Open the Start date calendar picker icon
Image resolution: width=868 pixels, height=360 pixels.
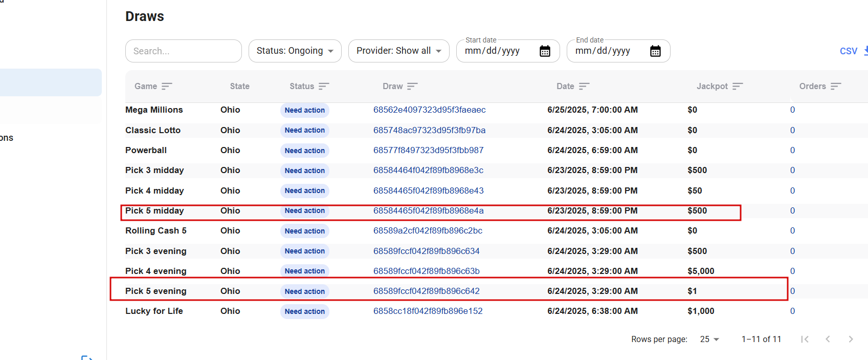(x=545, y=51)
